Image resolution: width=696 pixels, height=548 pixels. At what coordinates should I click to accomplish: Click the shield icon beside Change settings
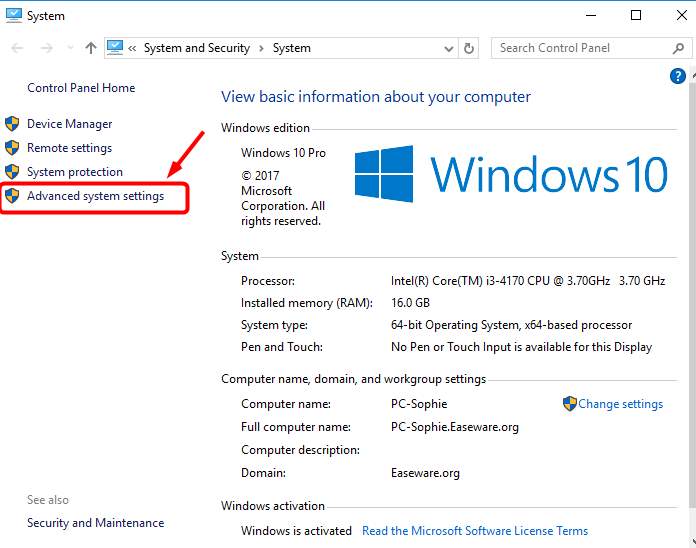coord(569,403)
